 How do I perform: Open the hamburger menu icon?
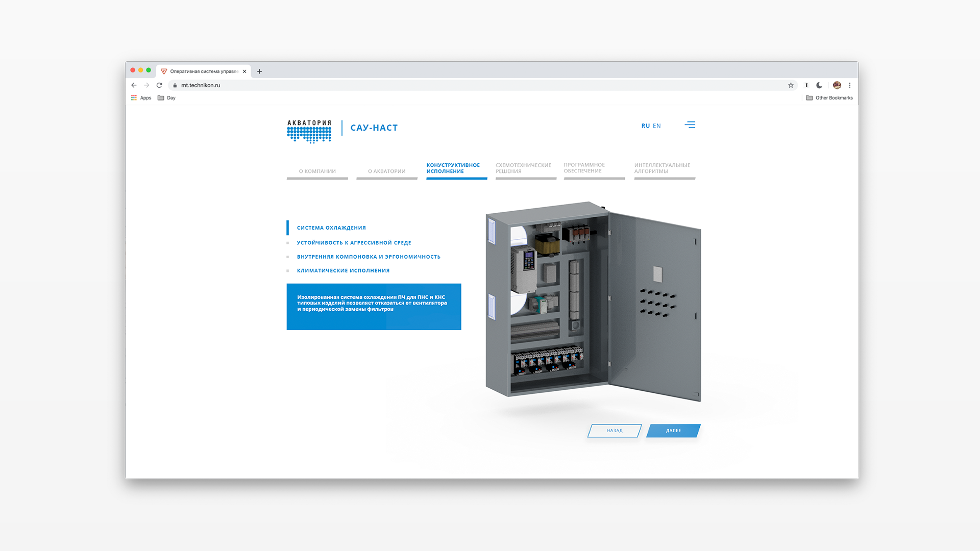pyautogui.click(x=690, y=125)
